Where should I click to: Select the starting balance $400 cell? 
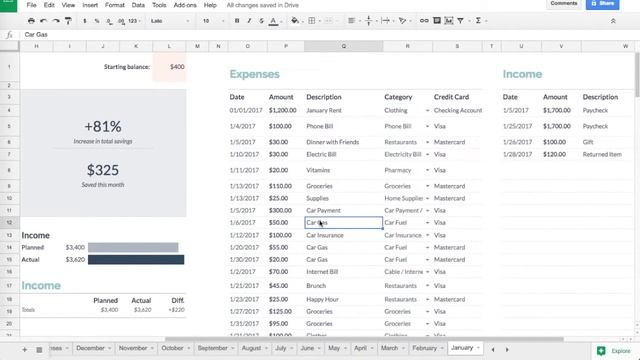coord(169,67)
